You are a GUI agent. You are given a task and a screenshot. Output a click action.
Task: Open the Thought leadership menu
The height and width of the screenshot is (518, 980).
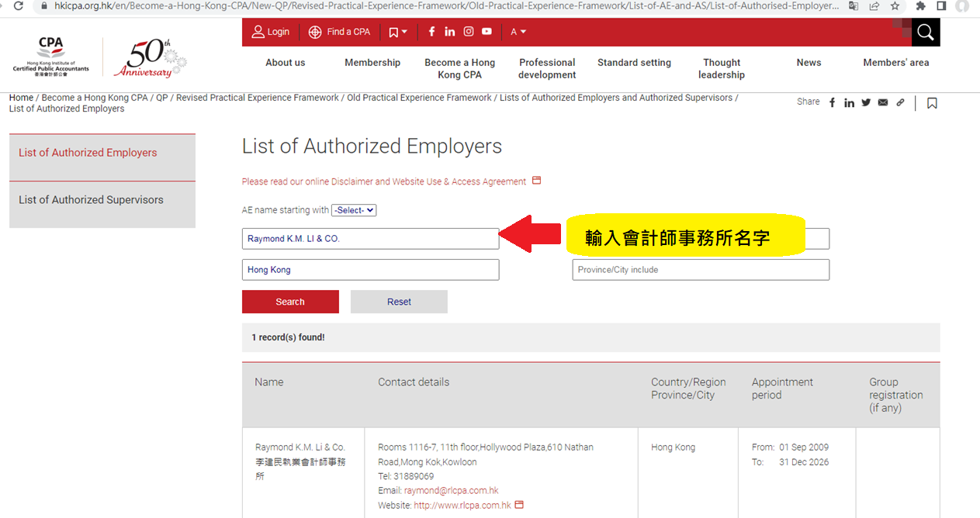tap(722, 69)
